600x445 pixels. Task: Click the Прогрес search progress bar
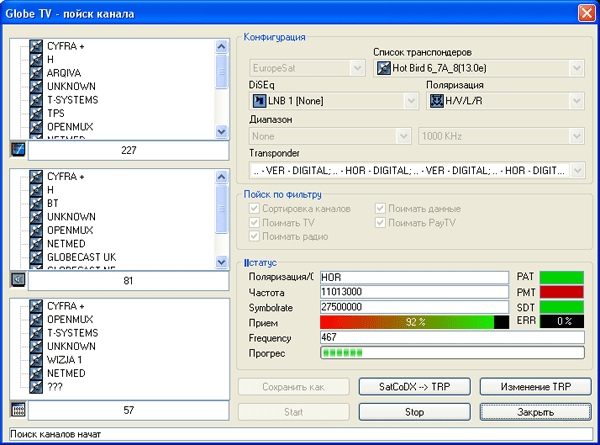click(452, 353)
